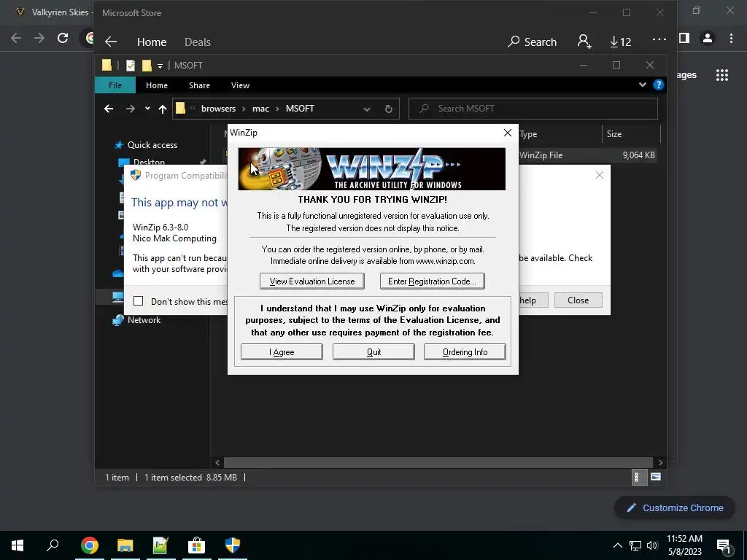
Task: Open Deals in Microsoft Store
Action: [x=197, y=42]
